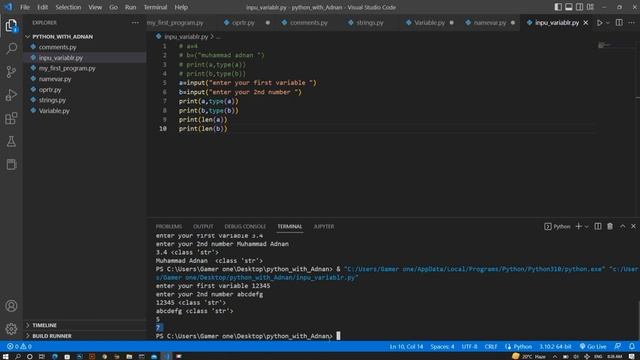Close the bottom panel
The width and height of the screenshot is (640, 360).
[633, 227]
